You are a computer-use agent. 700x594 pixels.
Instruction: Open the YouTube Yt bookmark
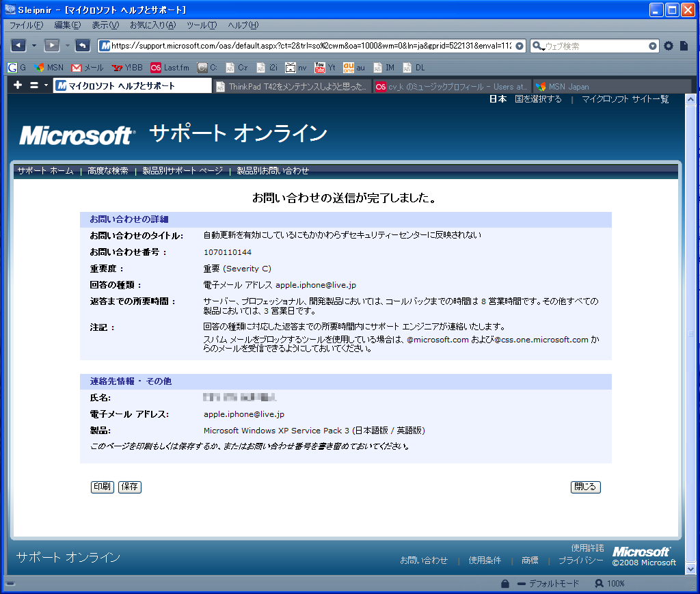(325, 68)
